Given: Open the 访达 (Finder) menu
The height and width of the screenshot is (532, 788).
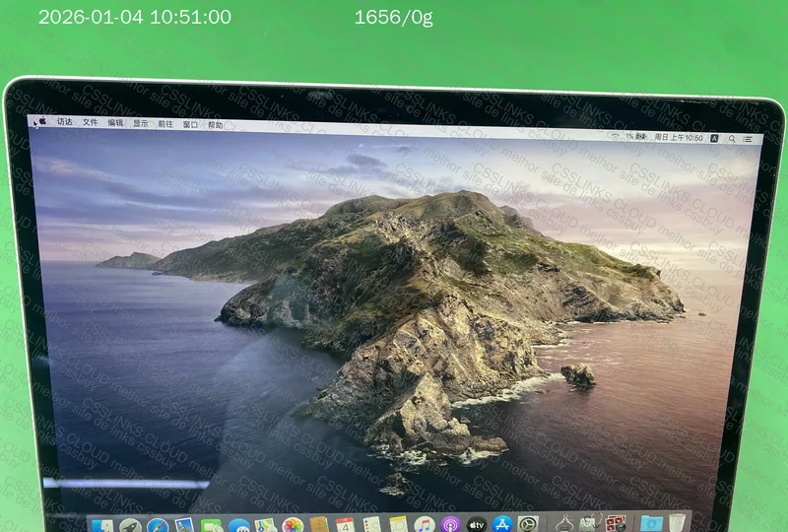Looking at the screenshot, I should tap(64, 121).
